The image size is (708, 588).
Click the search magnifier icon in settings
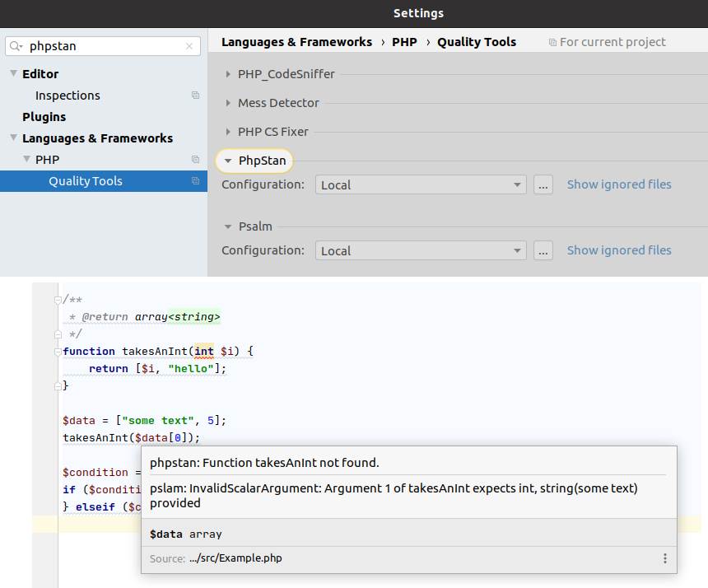click(16, 46)
